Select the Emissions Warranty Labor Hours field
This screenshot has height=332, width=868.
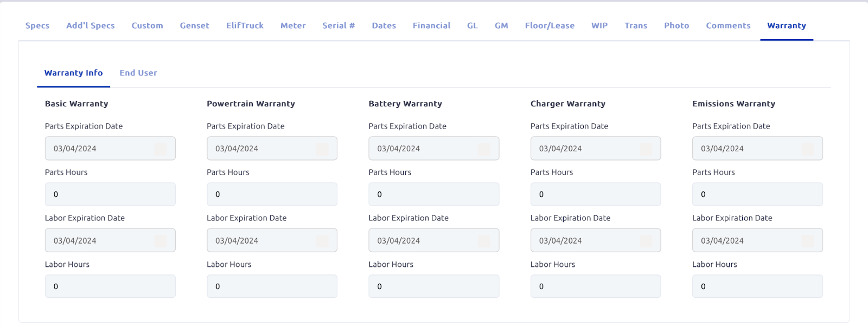pyautogui.click(x=757, y=286)
